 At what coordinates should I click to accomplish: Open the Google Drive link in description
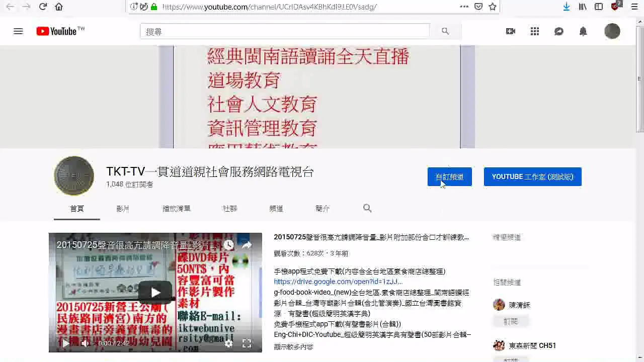point(338,282)
